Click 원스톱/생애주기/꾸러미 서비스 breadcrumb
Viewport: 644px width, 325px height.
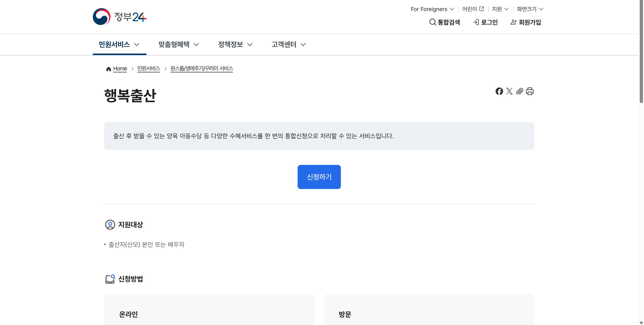point(202,69)
